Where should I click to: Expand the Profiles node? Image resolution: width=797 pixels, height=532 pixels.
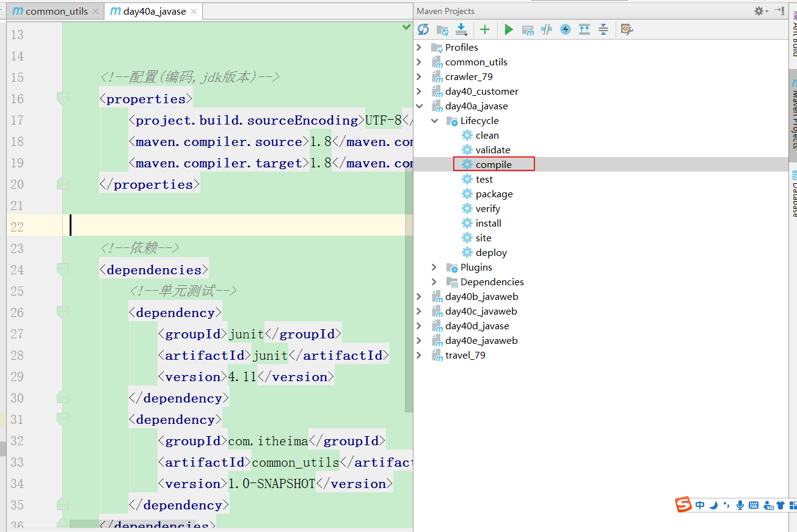(419, 47)
